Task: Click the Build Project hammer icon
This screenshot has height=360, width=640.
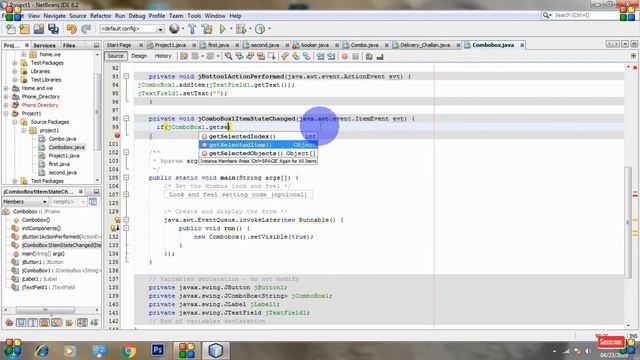Action: click(192, 29)
